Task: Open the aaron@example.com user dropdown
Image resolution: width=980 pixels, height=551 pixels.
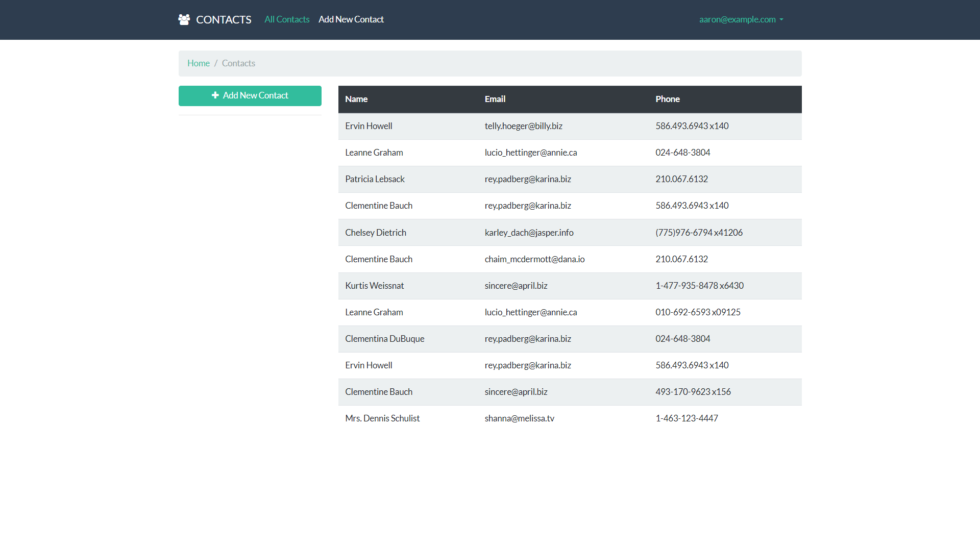Action: (x=737, y=19)
